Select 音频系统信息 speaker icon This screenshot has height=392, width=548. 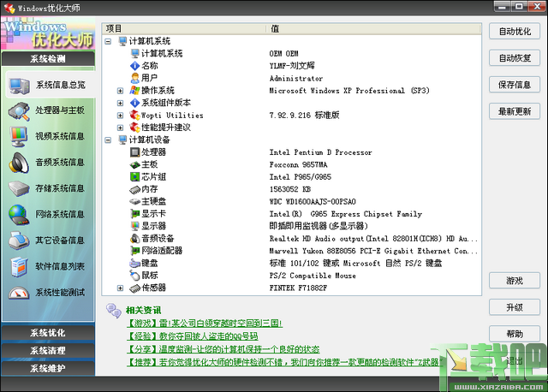pos(19,163)
